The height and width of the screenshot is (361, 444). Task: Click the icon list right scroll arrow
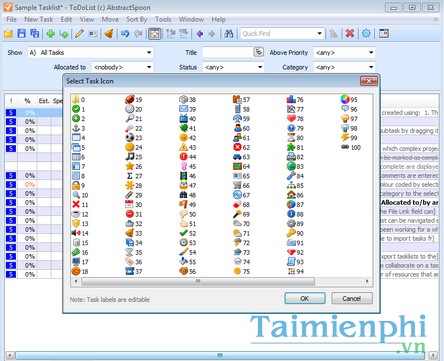click(367, 281)
